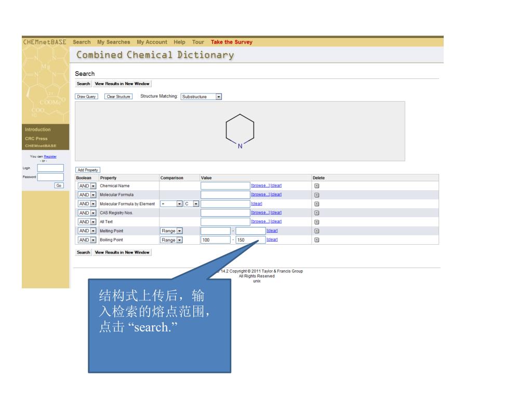
Task: Open Melting Point Range comparison dropdown
Action: 171,231
